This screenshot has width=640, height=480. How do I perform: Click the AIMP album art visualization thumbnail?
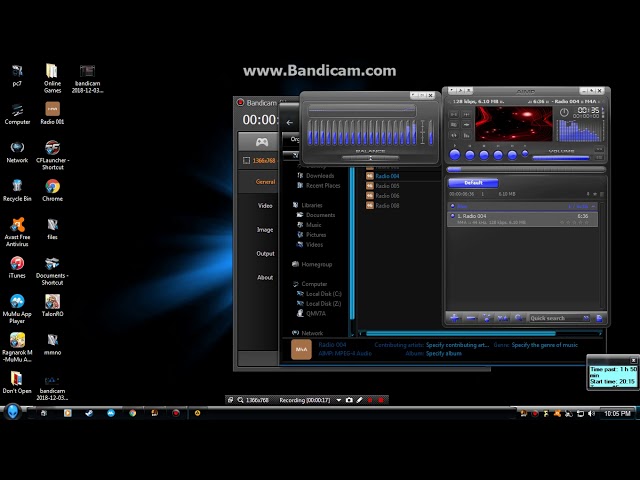click(513, 124)
